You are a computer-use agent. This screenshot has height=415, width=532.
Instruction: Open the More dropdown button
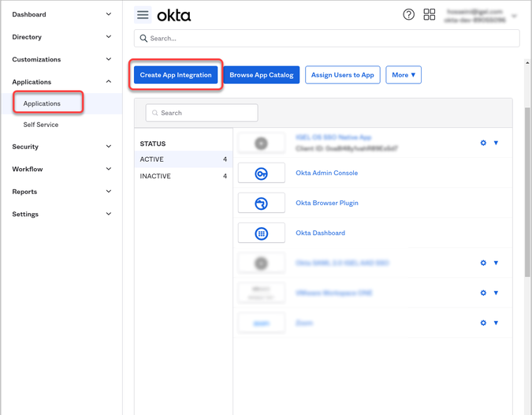point(404,75)
